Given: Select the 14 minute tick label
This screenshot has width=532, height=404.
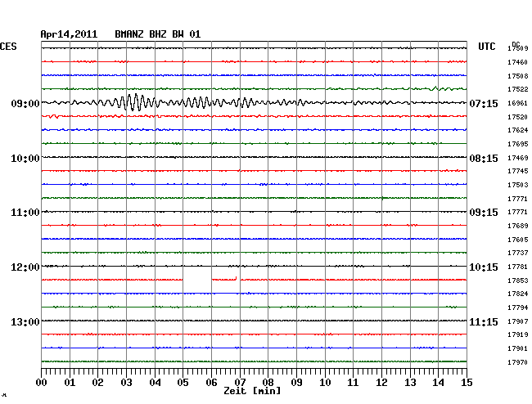Looking at the screenshot, I should [438, 383].
